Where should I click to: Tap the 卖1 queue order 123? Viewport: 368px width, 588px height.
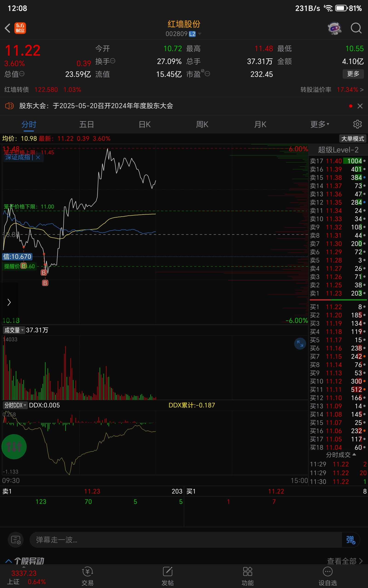(x=41, y=501)
